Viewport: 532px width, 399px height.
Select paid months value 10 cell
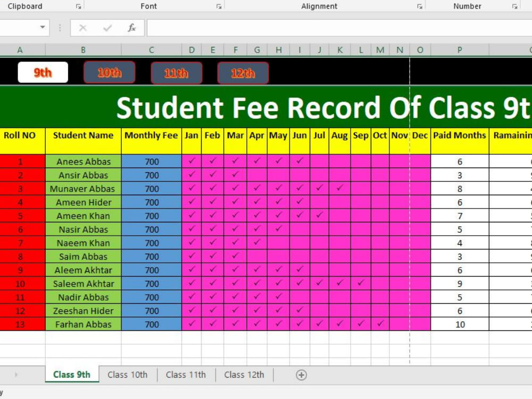click(460, 325)
